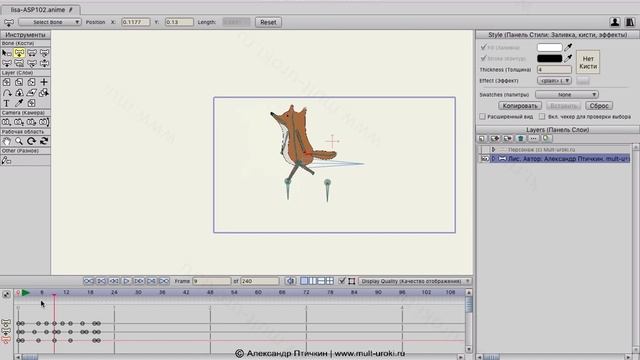Click the Сброс button
640x360 pixels.
(x=599, y=106)
